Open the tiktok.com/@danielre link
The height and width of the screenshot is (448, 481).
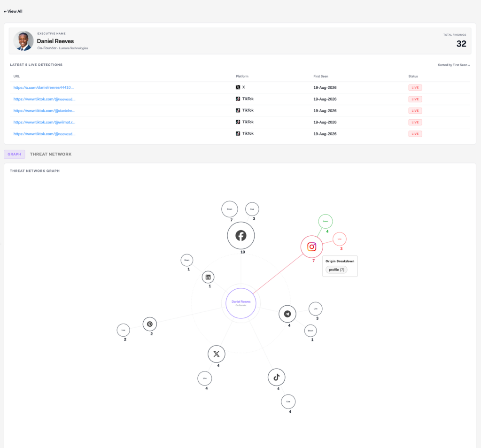click(x=44, y=111)
